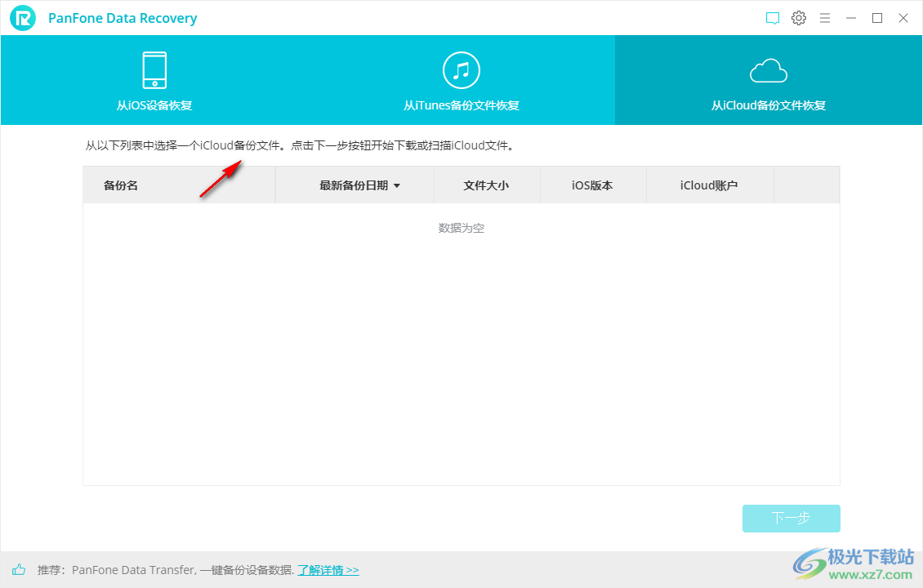Click the 下一步 button
Viewport: 923px width, 588px height.
click(x=791, y=518)
